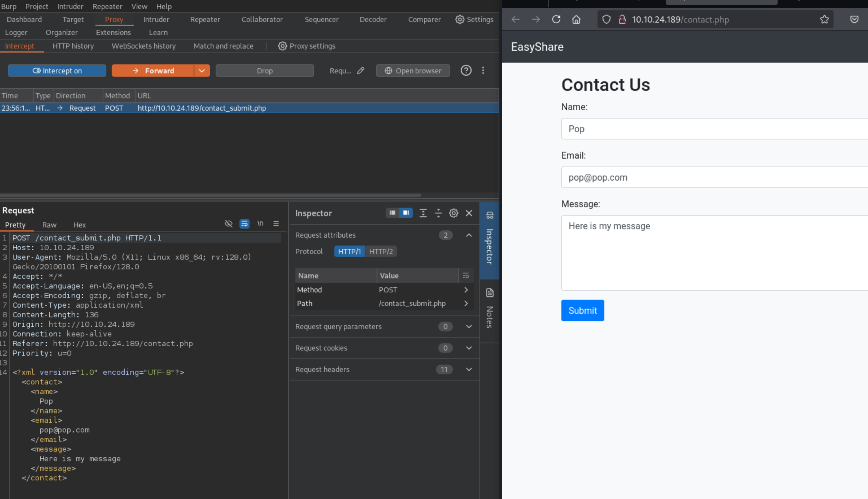
Task: Toggle the Intercept on button
Action: pyautogui.click(x=57, y=71)
